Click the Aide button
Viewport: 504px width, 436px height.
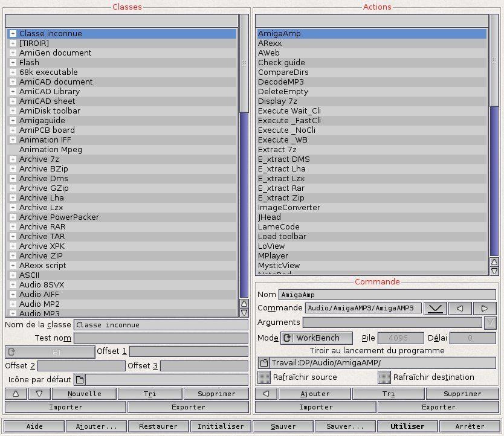pos(34,426)
